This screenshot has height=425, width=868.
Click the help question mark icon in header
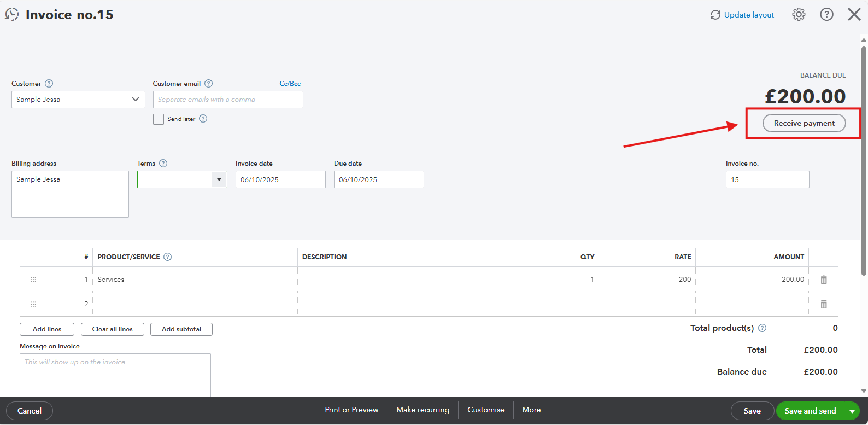point(826,15)
